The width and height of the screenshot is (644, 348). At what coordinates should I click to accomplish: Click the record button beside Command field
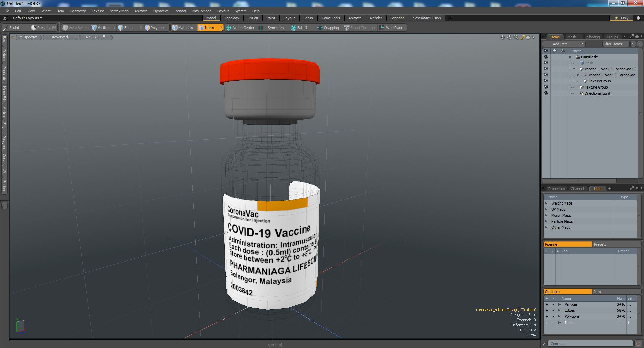pos(638,344)
